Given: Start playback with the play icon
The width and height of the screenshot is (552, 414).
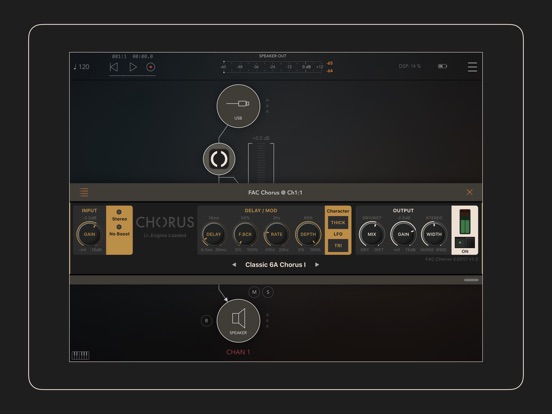Looking at the screenshot, I should 133,67.
